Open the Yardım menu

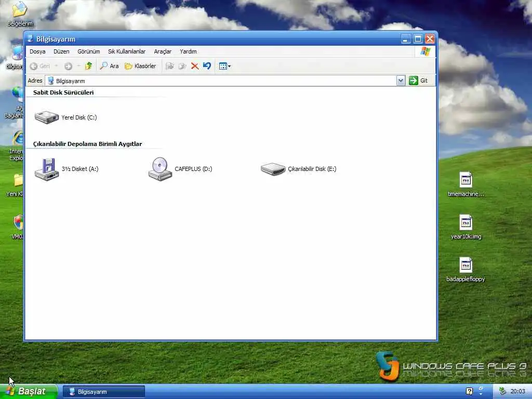tap(188, 51)
